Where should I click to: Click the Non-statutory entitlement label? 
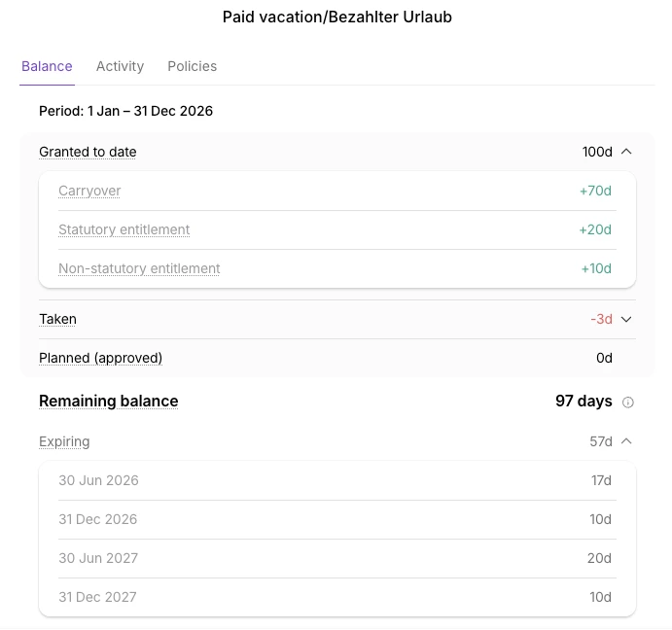139,268
